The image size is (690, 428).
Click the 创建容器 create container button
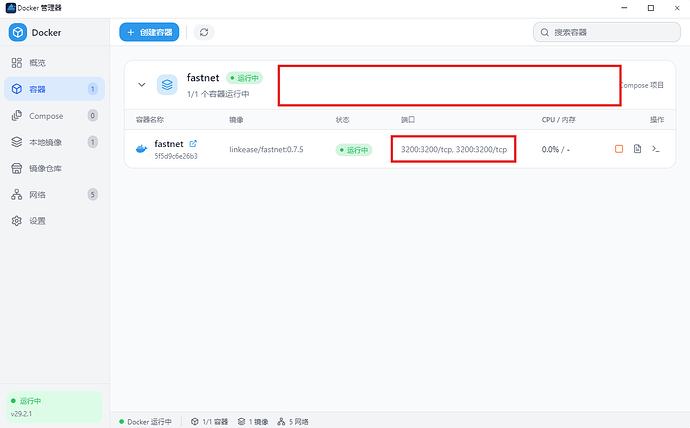(149, 32)
